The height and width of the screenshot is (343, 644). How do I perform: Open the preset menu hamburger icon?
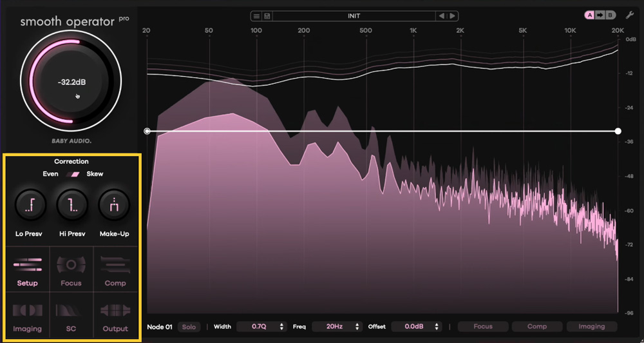click(x=256, y=16)
